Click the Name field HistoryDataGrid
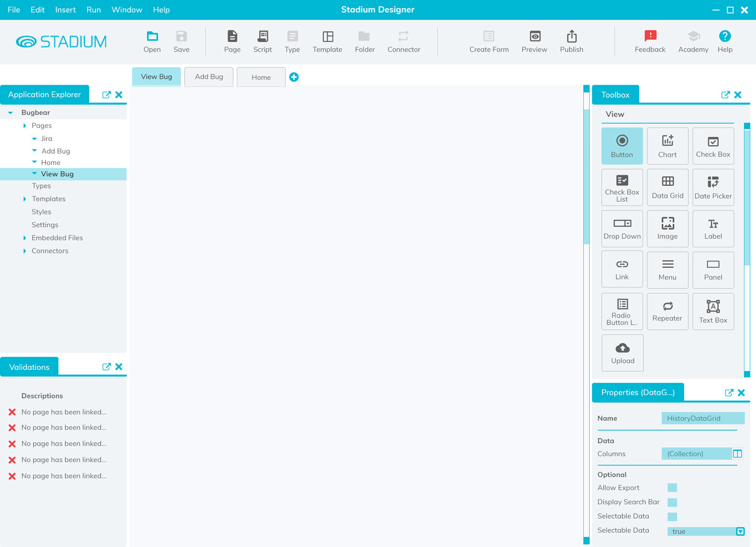Viewport: 756px width, 547px height. [702, 418]
